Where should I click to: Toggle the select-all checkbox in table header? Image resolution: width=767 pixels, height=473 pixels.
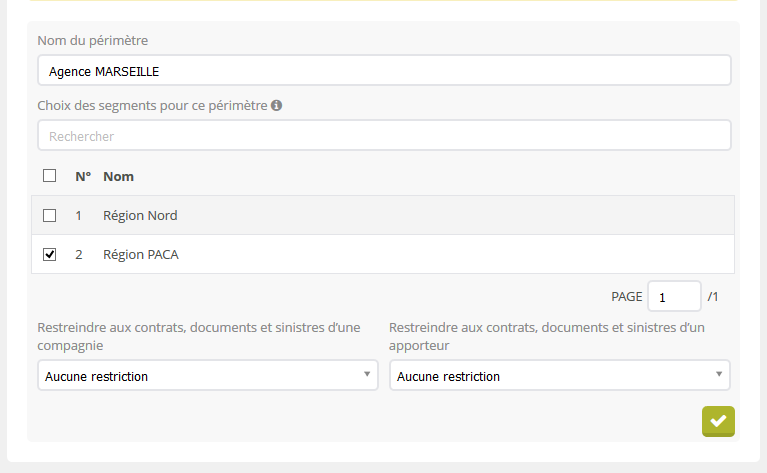tap(50, 176)
